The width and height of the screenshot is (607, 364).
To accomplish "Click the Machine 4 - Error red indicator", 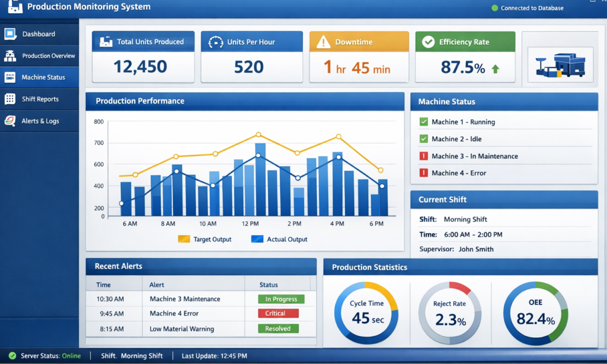I will pos(423,173).
